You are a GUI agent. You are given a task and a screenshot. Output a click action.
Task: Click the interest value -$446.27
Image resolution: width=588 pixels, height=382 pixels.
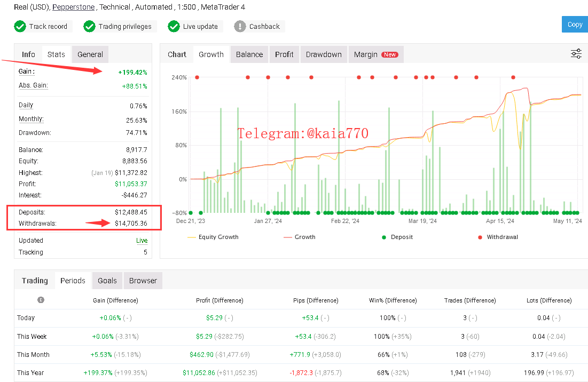tap(134, 195)
